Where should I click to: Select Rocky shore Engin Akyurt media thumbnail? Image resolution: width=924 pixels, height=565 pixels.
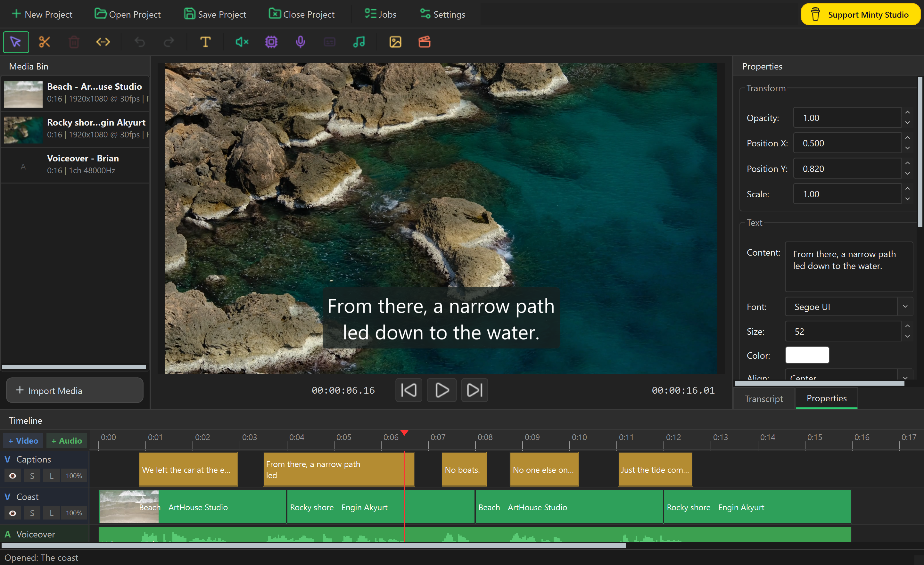pyautogui.click(x=23, y=130)
